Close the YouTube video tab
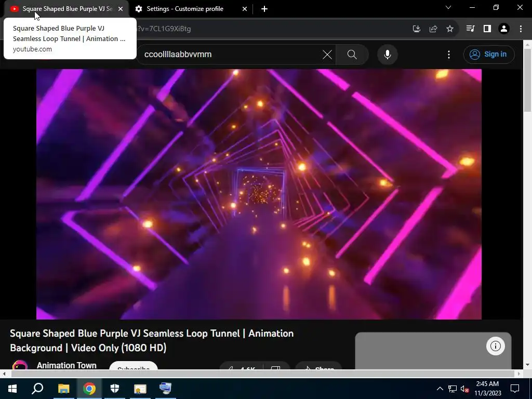The width and height of the screenshot is (532, 399). pos(121,9)
